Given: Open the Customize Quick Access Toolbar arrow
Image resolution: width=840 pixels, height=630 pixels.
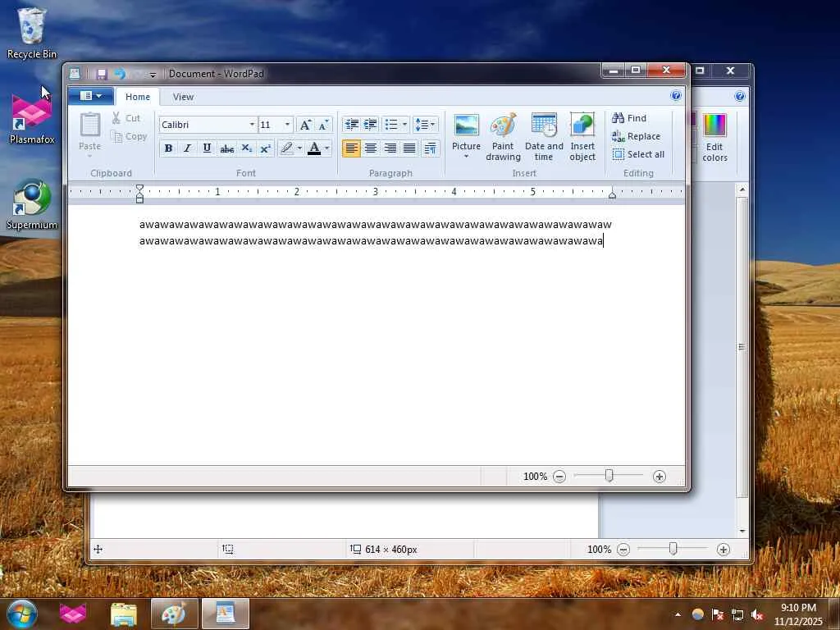Looking at the screenshot, I should pos(153,75).
